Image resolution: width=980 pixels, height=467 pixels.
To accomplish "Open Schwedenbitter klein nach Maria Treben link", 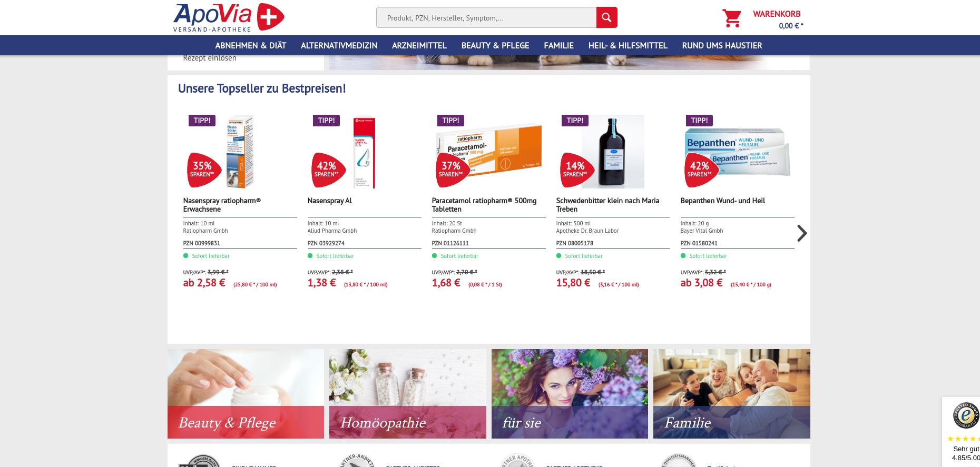I will [x=607, y=205].
